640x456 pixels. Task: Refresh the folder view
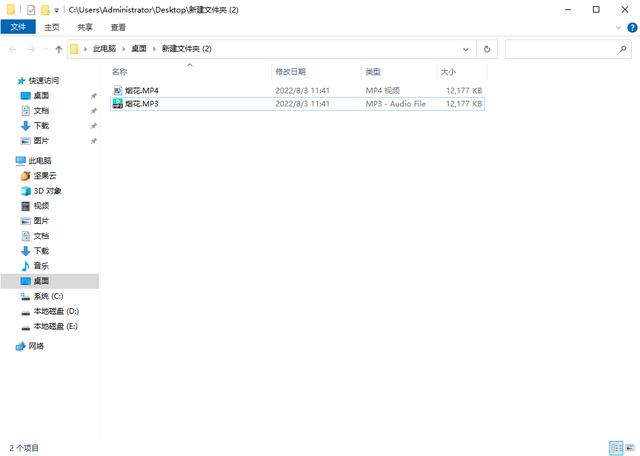click(x=487, y=49)
